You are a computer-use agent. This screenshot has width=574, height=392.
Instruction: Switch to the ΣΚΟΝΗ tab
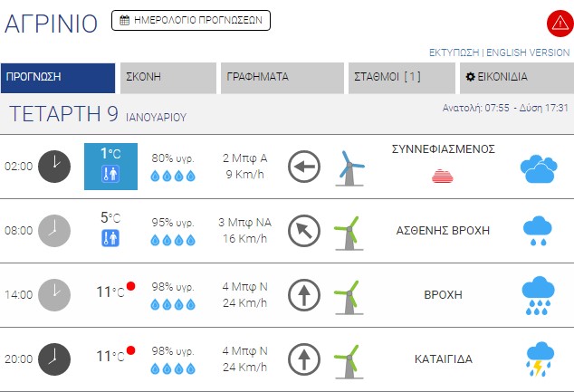point(168,77)
